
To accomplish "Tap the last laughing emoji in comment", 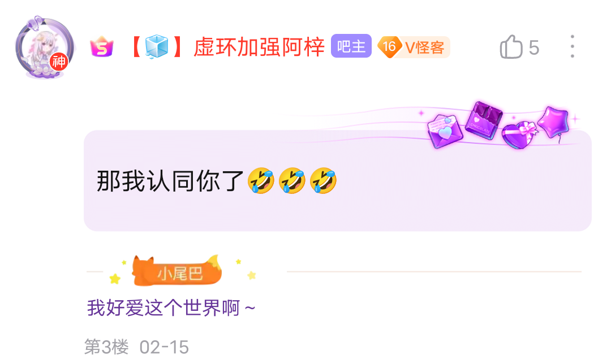I will (x=323, y=181).
